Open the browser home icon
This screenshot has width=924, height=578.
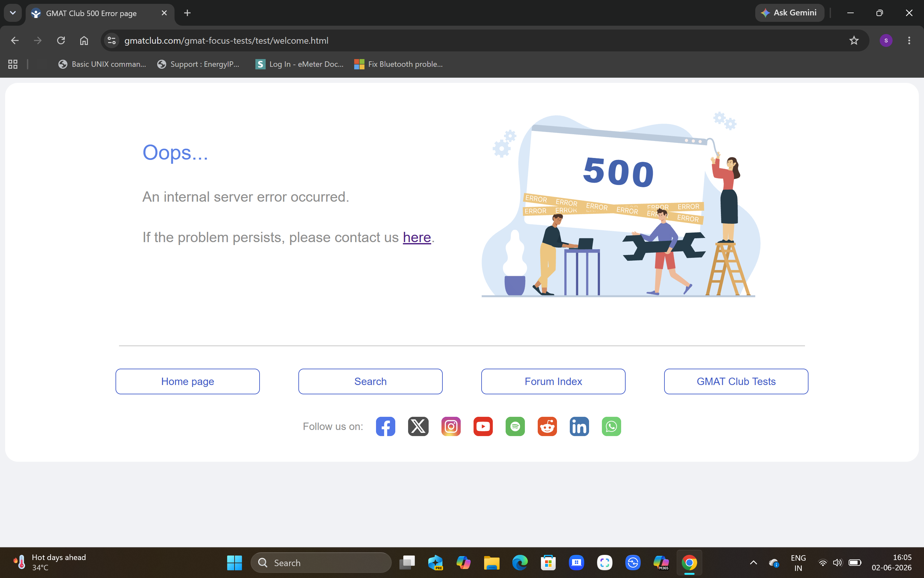84,40
